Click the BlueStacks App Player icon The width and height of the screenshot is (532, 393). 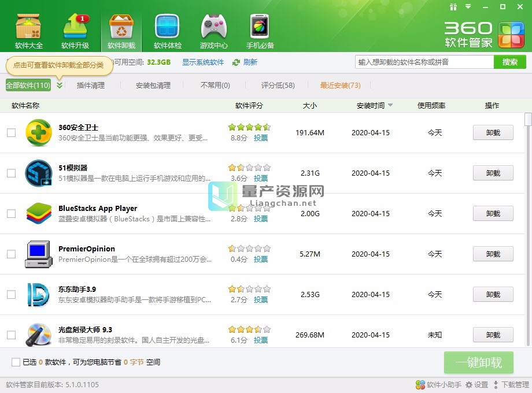coord(39,213)
